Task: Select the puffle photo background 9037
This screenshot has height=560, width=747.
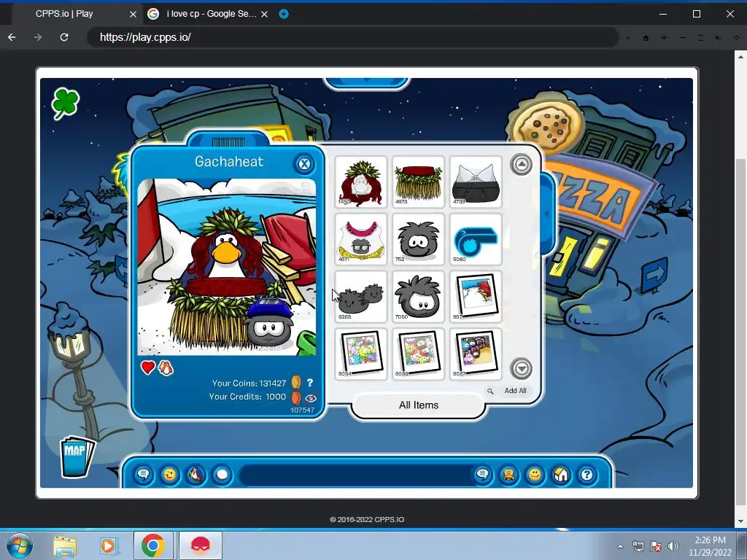Action: click(x=476, y=354)
